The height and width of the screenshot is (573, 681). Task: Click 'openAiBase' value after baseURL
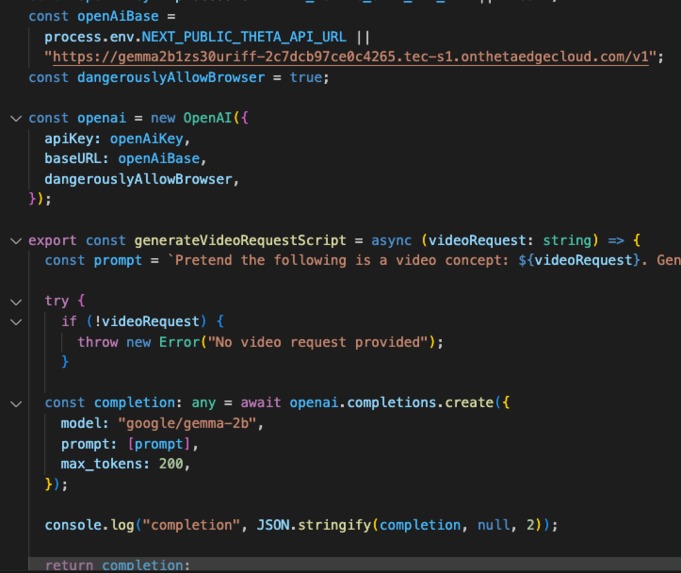(x=159, y=159)
